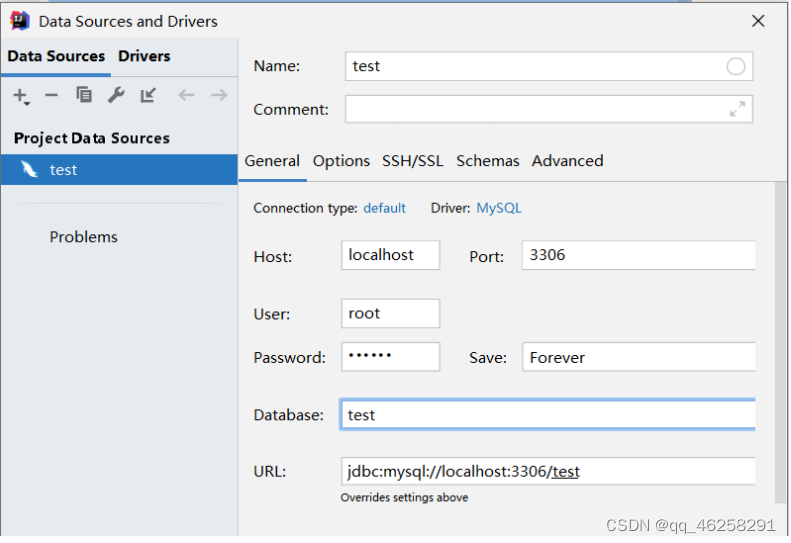The image size is (791, 543).
Task: Open driver settings via the wrench icon
Action: tap(116, 94)
